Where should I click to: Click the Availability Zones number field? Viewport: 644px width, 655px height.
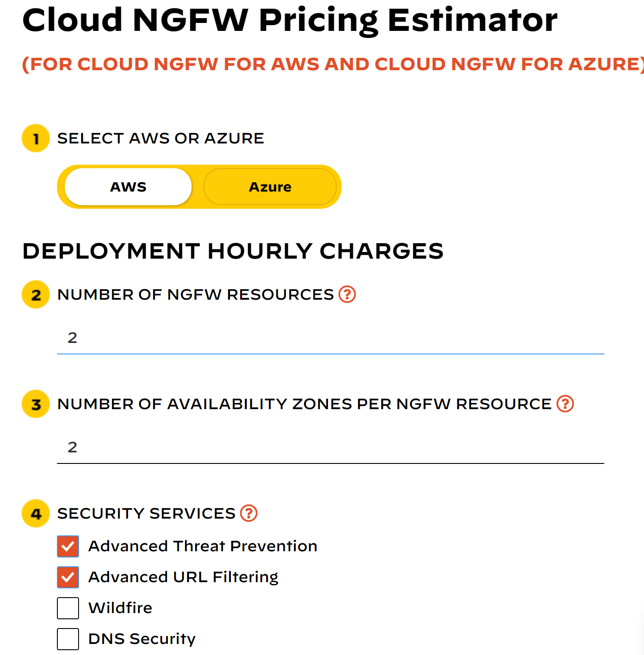pos(331,448)
